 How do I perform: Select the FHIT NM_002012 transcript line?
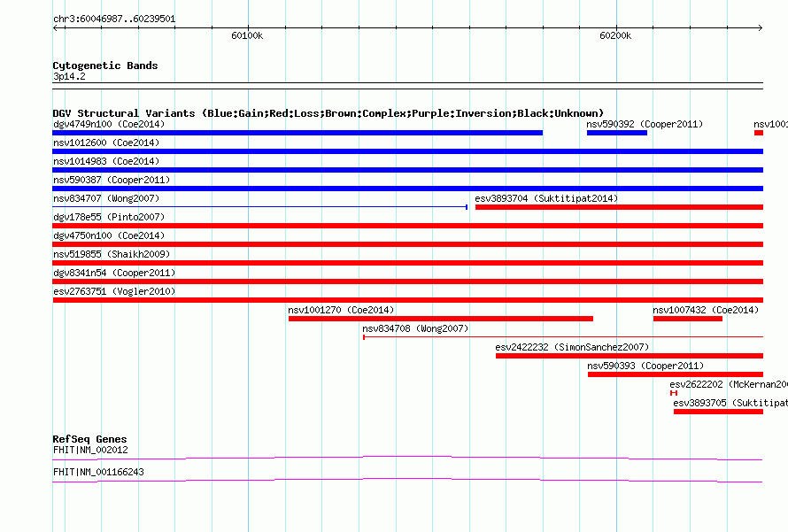tap(407, 458)
